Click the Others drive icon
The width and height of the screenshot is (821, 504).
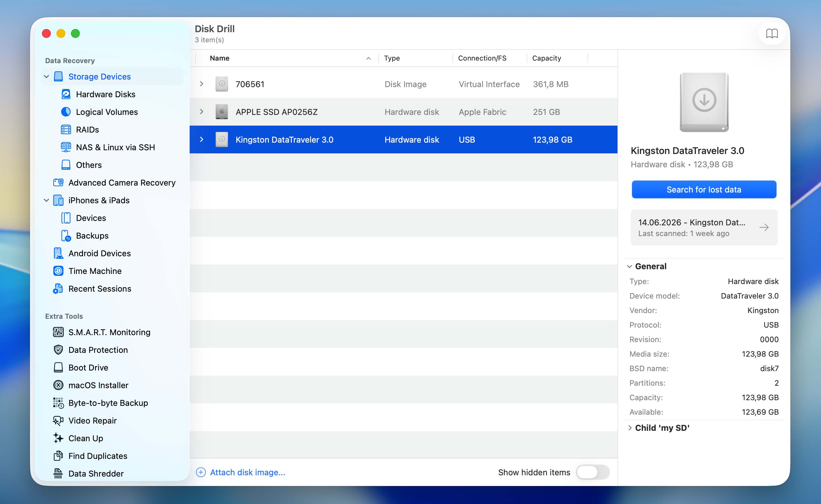pyautogui.click(x=66, y=165)
